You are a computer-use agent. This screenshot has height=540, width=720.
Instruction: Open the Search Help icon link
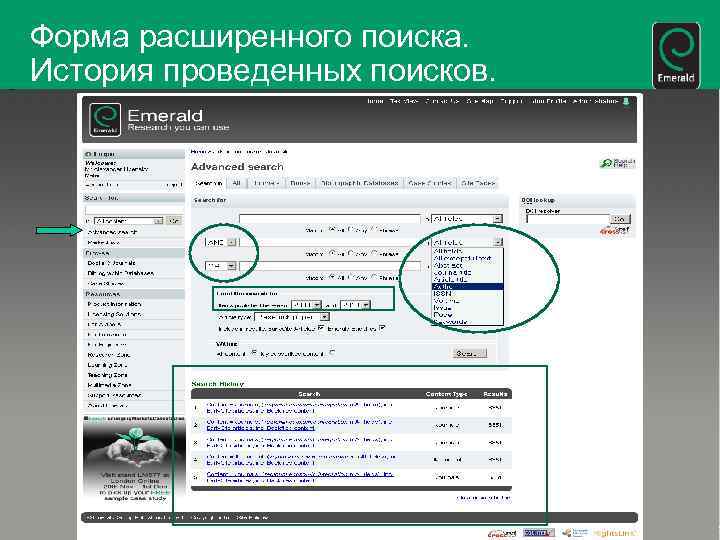tap(618, 163)
